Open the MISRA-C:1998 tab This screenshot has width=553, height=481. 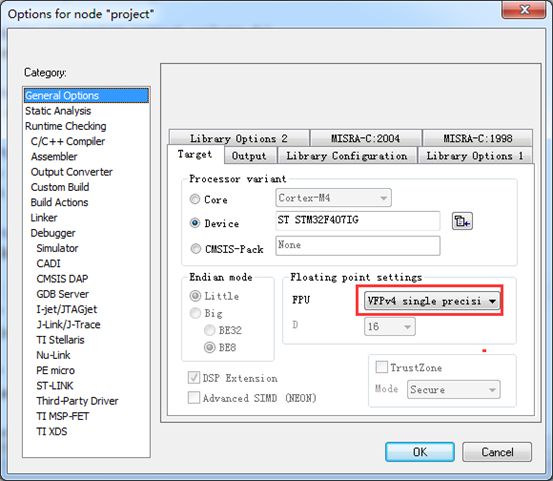pos(478,138)
